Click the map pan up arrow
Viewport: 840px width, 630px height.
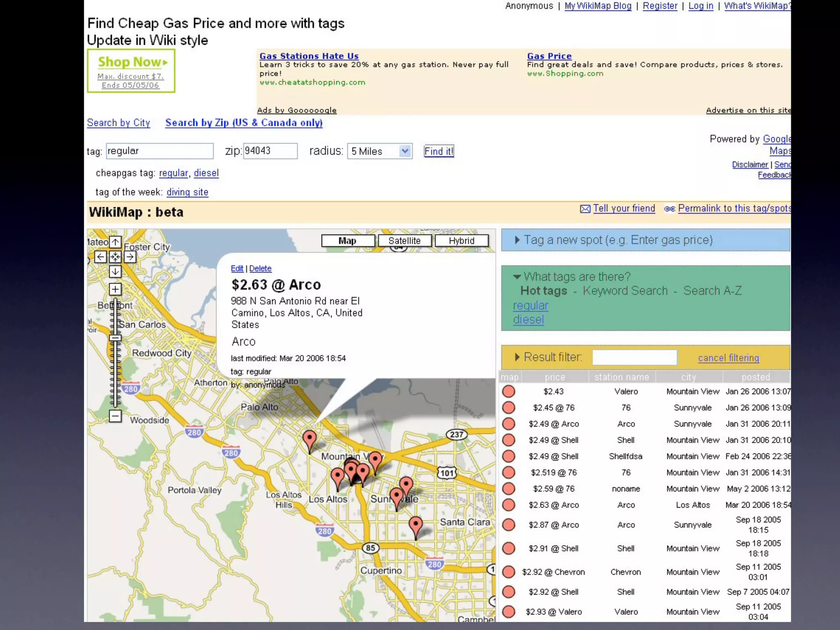pyautogui.click(x=115, y=242)
